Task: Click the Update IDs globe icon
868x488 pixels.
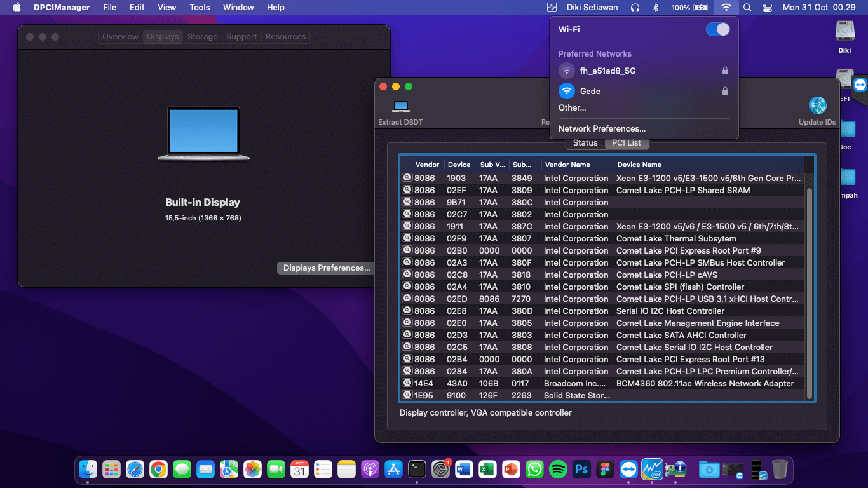Action: click(817, 106)
